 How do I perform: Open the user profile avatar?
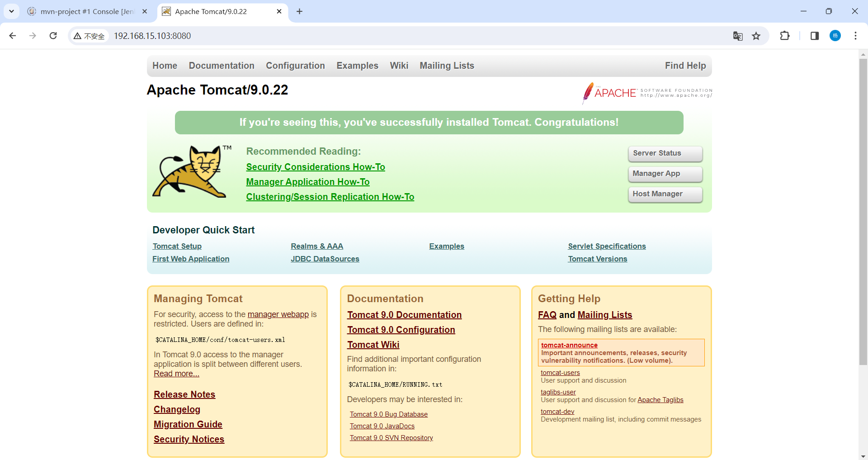[x=835, y=36]
